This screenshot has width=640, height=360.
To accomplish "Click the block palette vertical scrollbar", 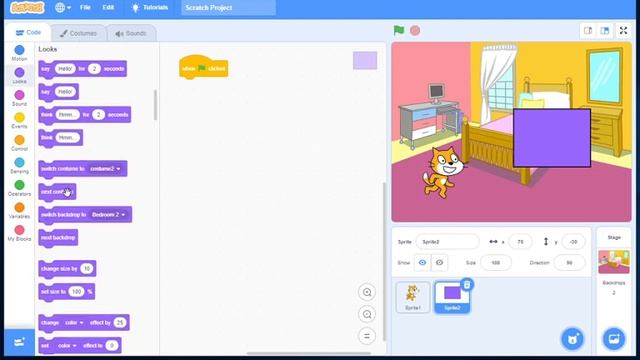I will click(155, 105).
